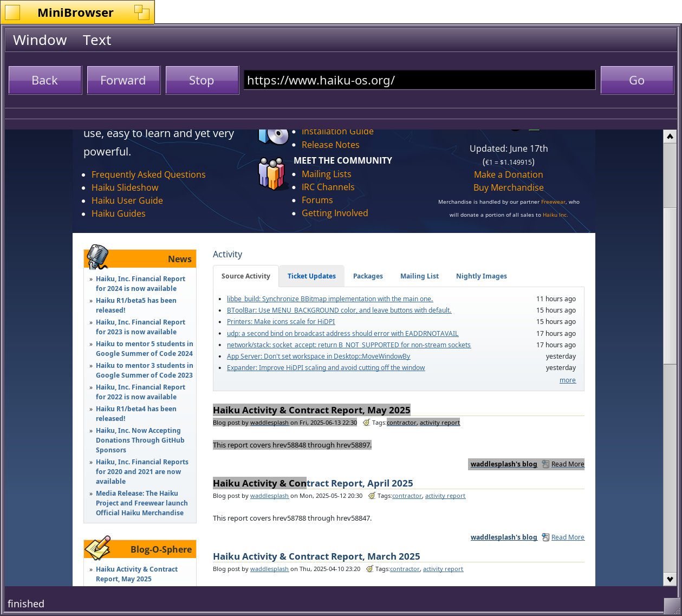Open news Haiku R1/beta5 has been released
This screenshot has height=616, width=682.
(x=136, y=306)
